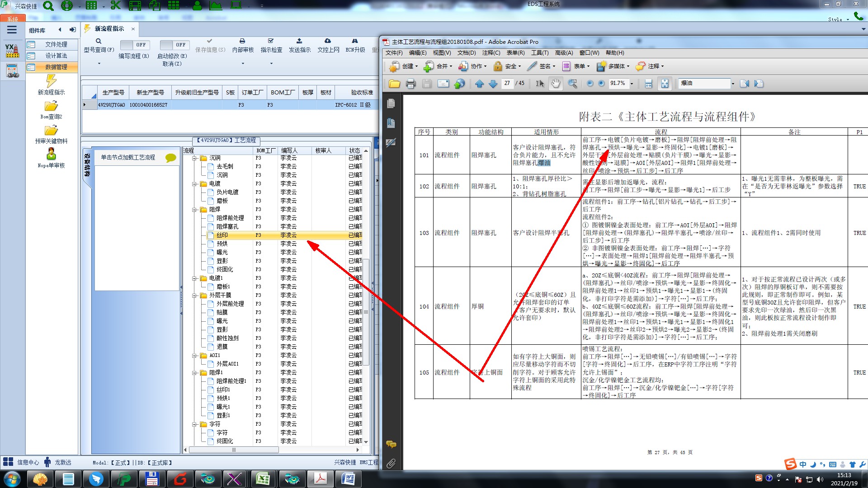Open the Bom查询2 folder icon
This screenshot has height=488, width=868.
coord(51,107)
